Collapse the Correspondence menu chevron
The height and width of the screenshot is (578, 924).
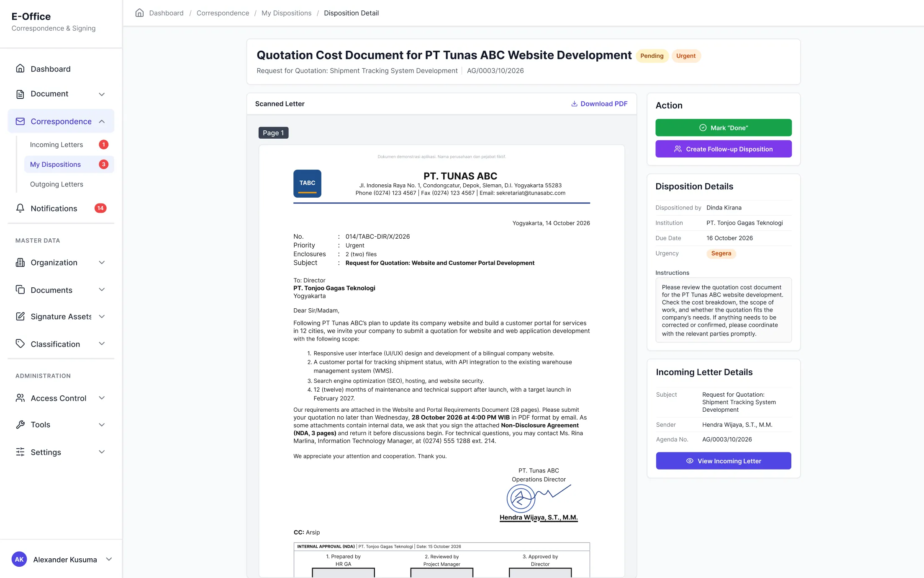pos(102,121)
